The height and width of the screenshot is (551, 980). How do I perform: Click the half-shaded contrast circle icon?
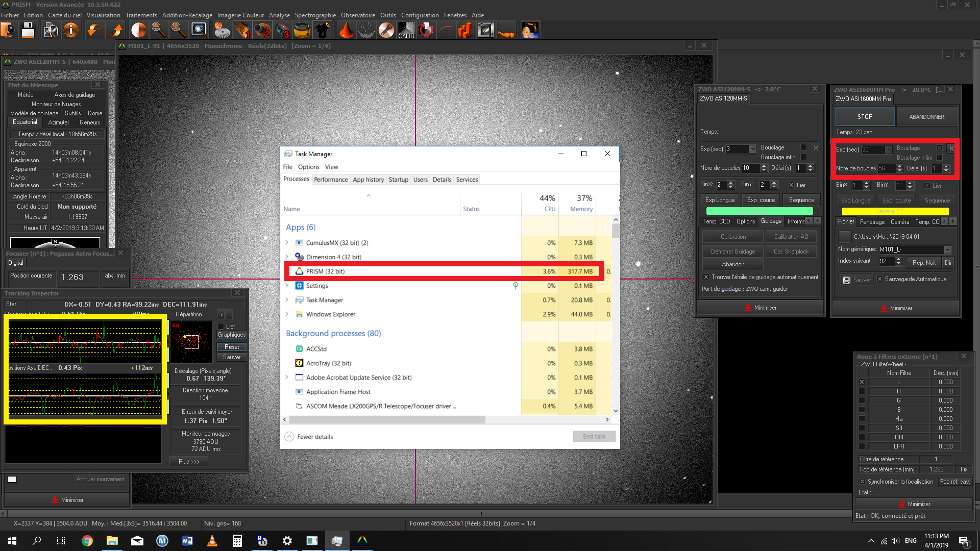[138, 30]
